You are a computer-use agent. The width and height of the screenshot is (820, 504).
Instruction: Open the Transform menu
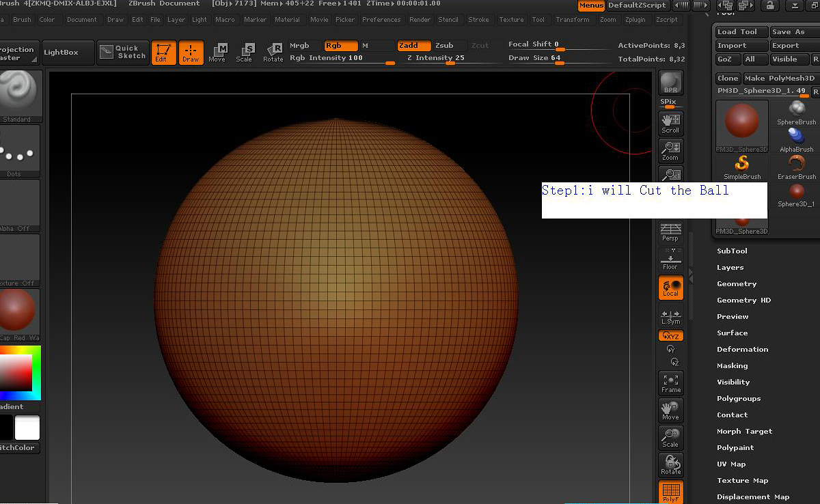[x=572, y=20]
